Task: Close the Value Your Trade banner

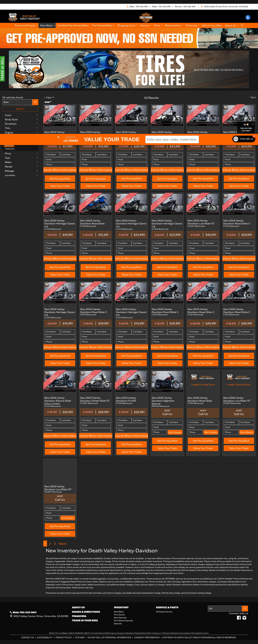Action: pyautogui.click(x=58, y=137)
